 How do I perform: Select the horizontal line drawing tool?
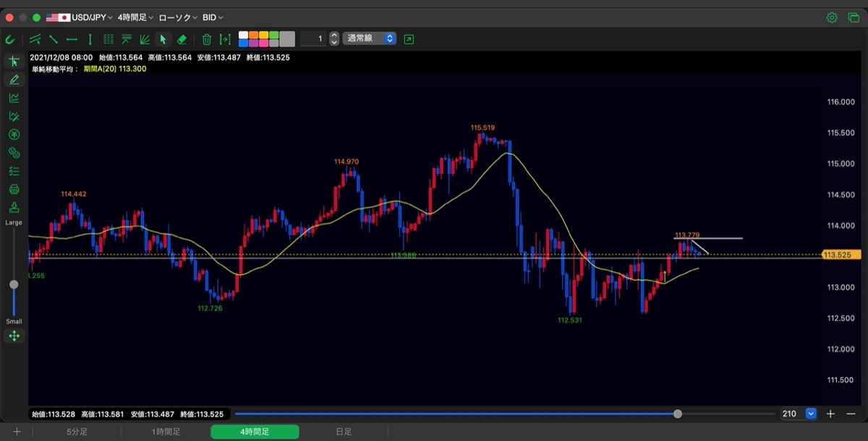point(72,39)
